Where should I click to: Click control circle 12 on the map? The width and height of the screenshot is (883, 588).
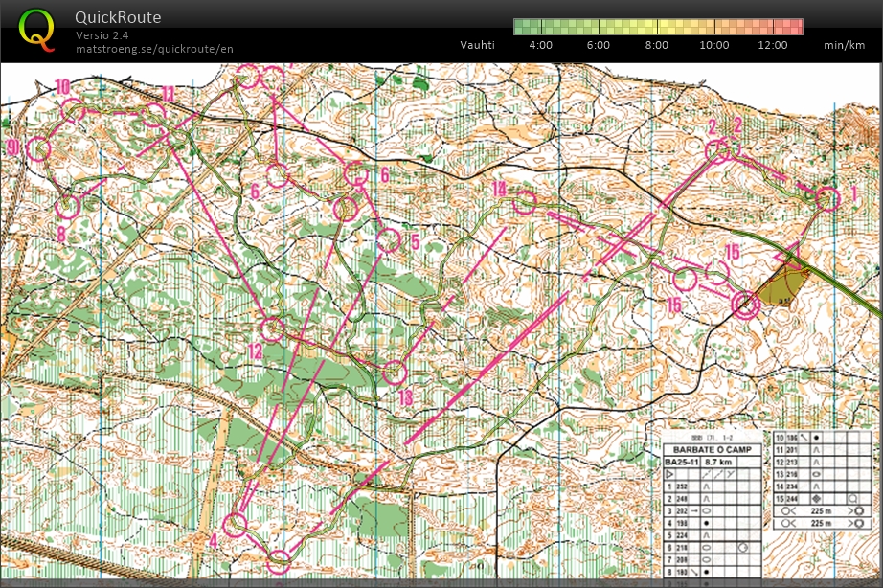coord(273,329)
